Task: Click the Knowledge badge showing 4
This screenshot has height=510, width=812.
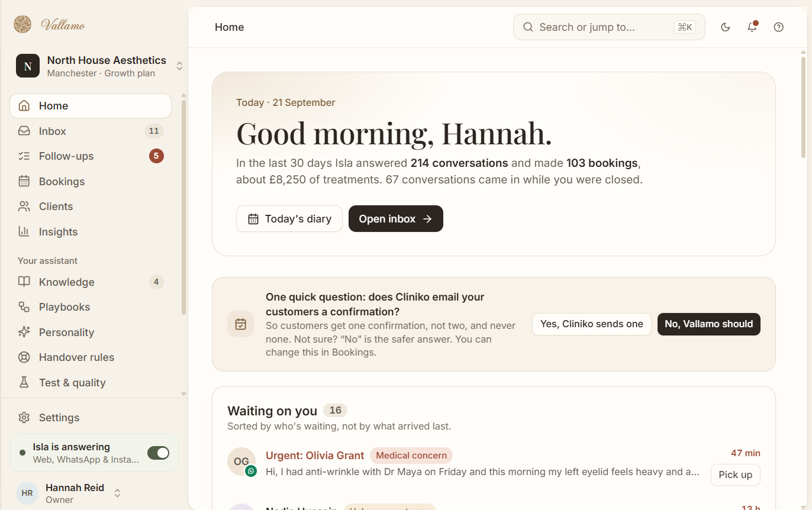Action: (156, 282)
